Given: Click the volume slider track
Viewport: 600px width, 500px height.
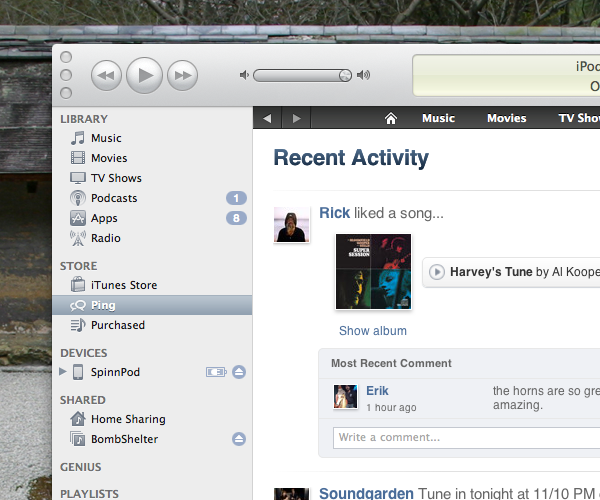Looking at the screenshot, I should [302, 75].
